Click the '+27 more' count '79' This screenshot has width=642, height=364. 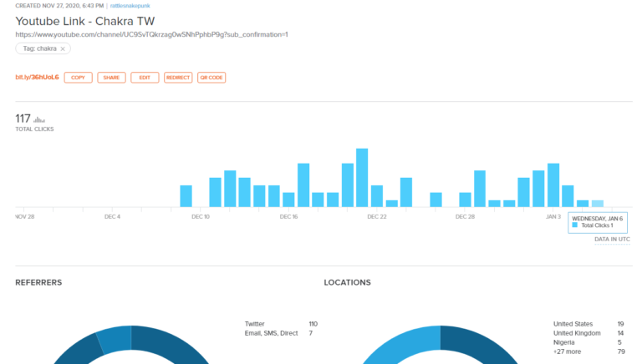pos(621,351)
